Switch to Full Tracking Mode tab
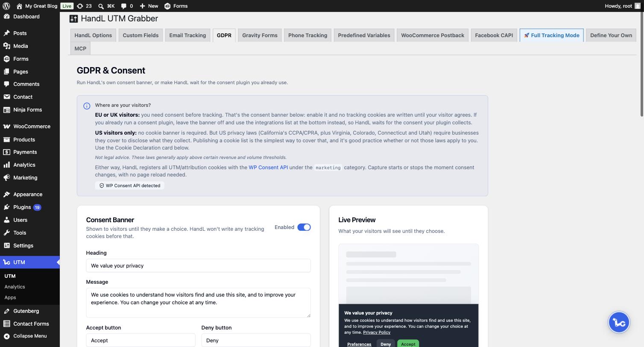The image size is (644, 347). (x=551, y=35)
